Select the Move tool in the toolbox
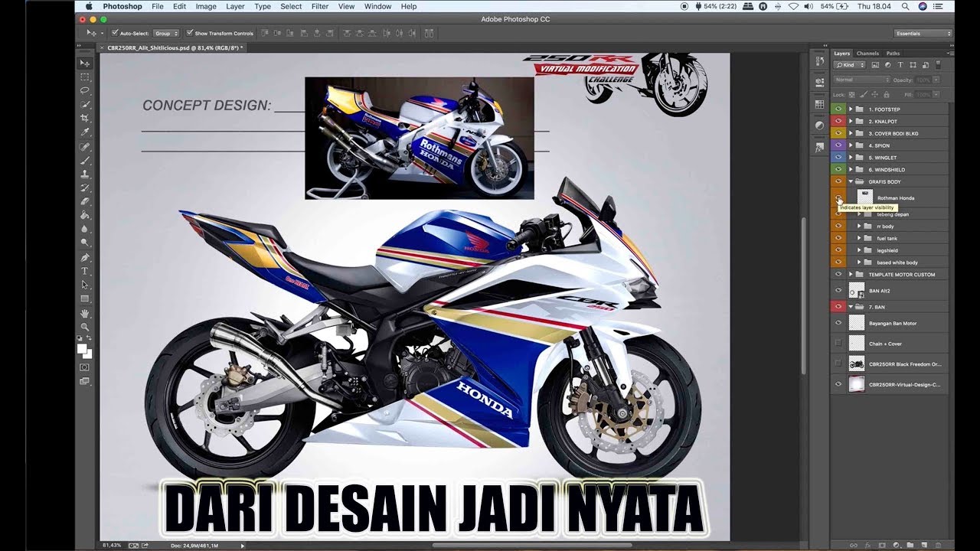The width and height of the screenshot is (980, 551). 85,63
